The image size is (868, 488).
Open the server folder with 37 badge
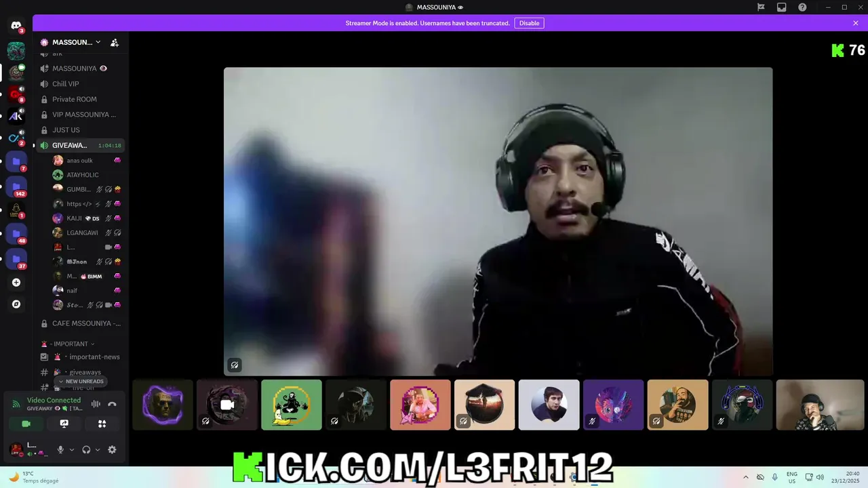coord(16,259)
